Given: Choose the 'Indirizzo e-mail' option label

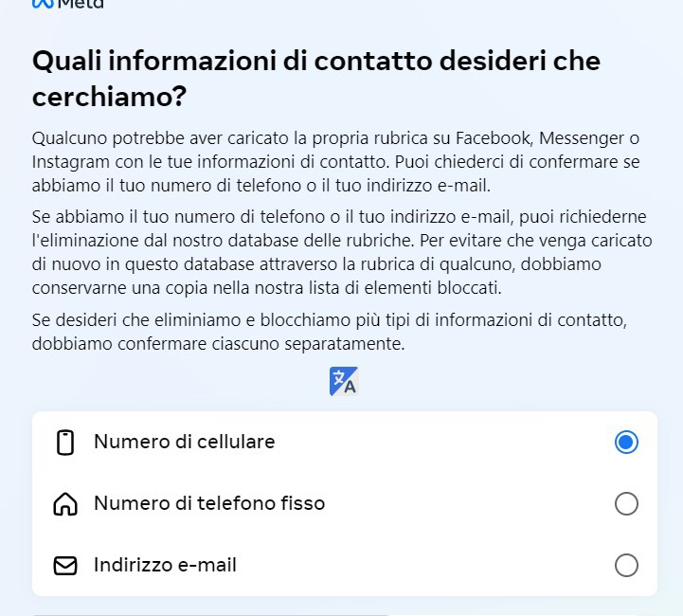Looking at the screenshot, I should coord(165,565).
